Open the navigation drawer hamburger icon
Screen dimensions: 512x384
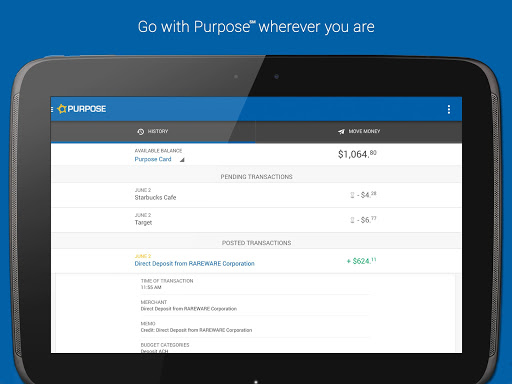point(52,109)
